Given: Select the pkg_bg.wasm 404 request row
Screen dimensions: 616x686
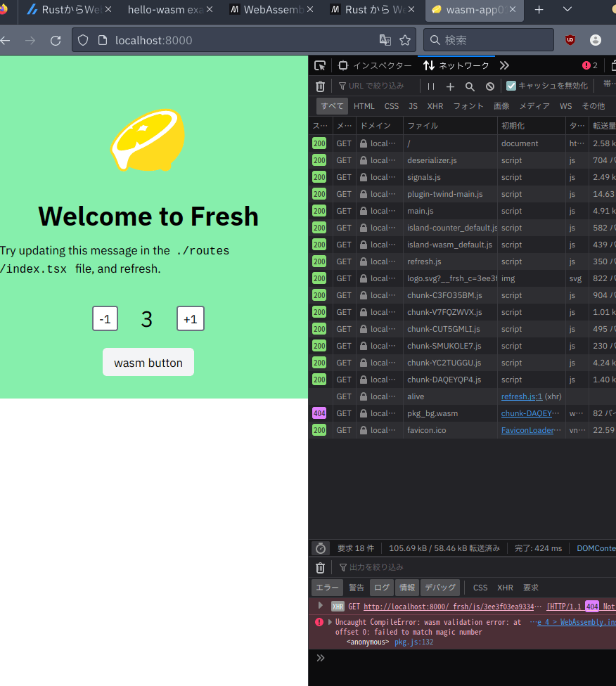Looking at the screenshot, I should 462,413.
